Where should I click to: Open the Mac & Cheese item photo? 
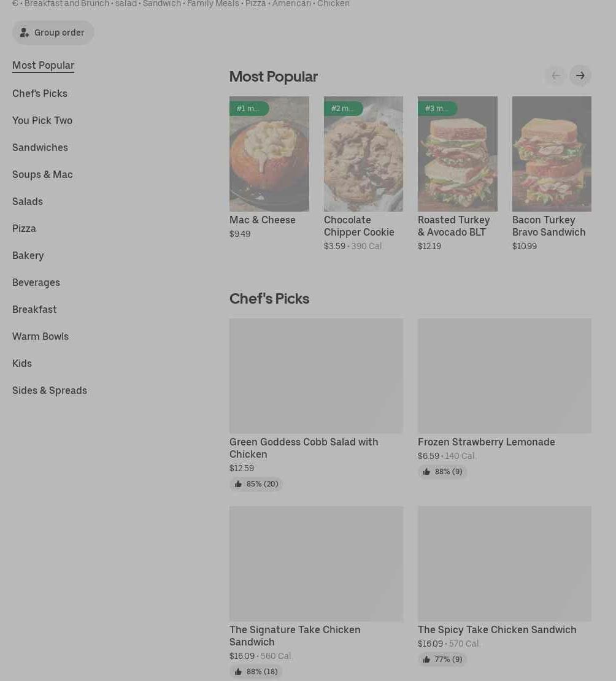(x=269, y=154)
